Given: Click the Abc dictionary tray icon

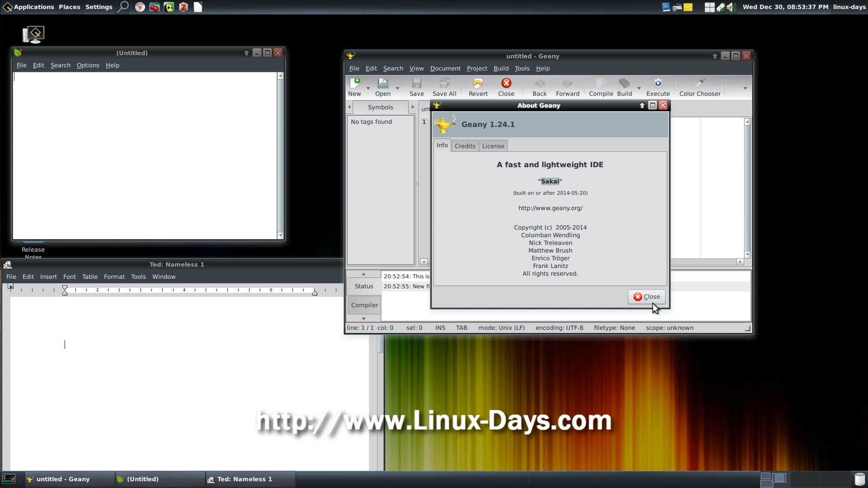Looking at the screenshot, I should [x=666, y=7].
